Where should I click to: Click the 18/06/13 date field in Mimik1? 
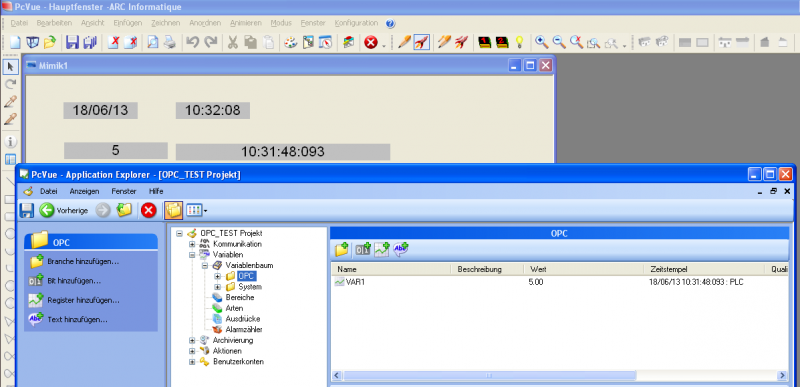click(x=100, y=111)
